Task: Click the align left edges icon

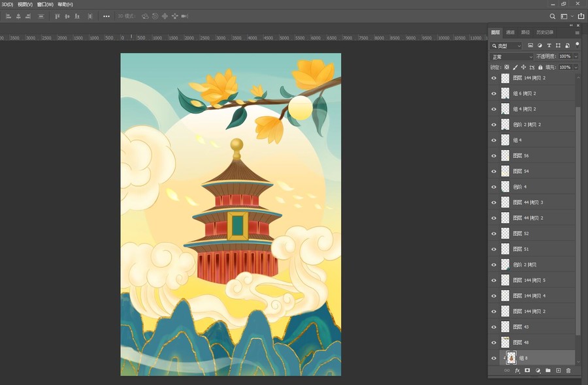Action: tap(8, 16)
